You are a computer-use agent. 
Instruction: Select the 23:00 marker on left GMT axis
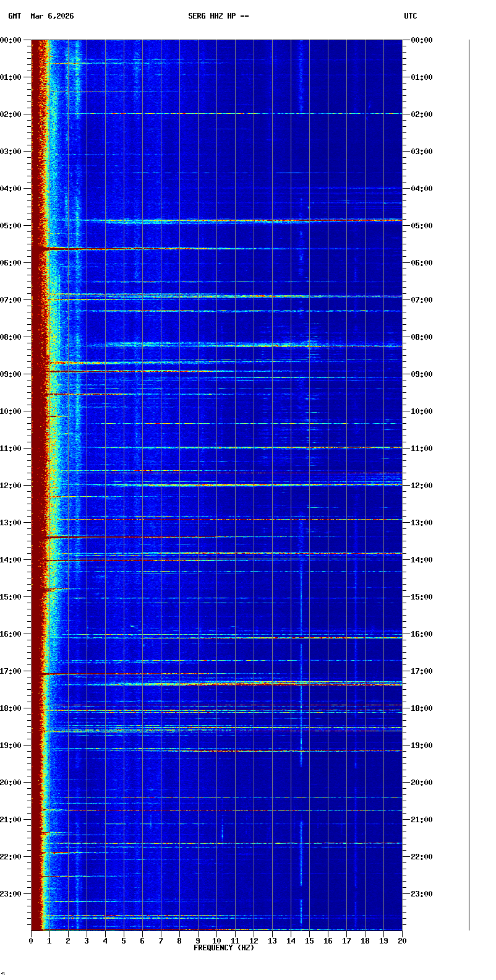pyautogui.click(x=11, y=894)
